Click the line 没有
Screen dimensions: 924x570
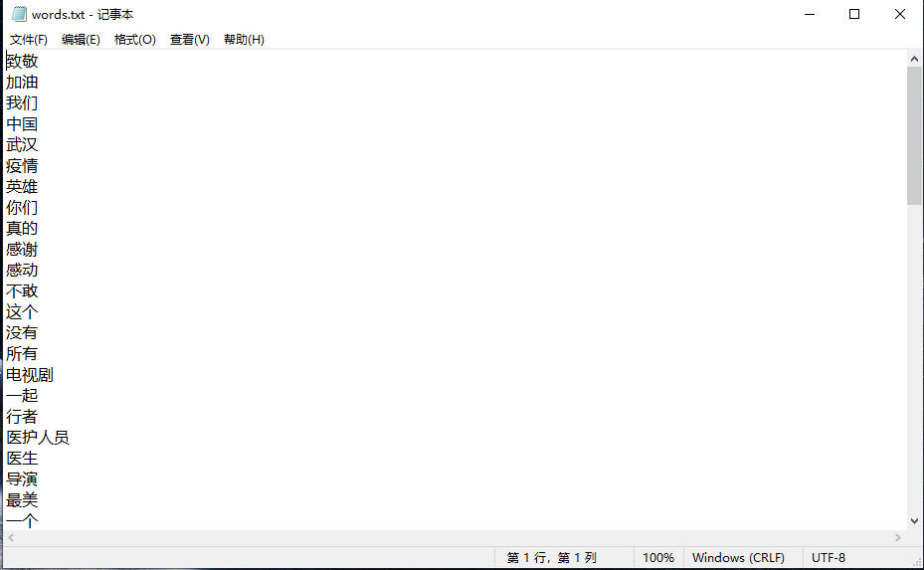click(x=22, y=333)
